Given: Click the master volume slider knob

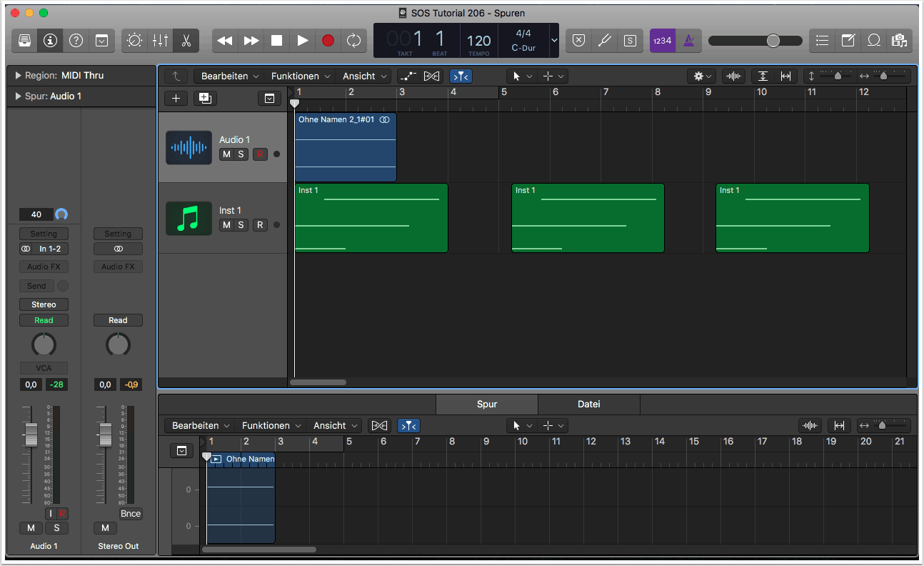Looking at the screenshot, I should (x=773, y=41).
